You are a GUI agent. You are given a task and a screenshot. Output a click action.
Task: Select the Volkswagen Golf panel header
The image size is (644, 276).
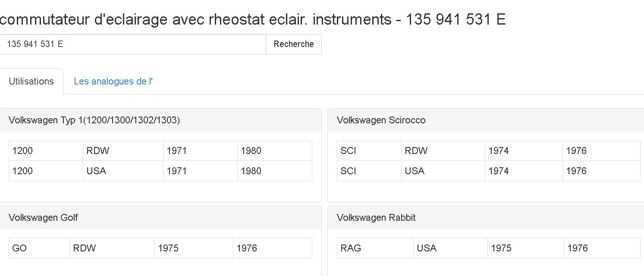[x=160, y=217]
